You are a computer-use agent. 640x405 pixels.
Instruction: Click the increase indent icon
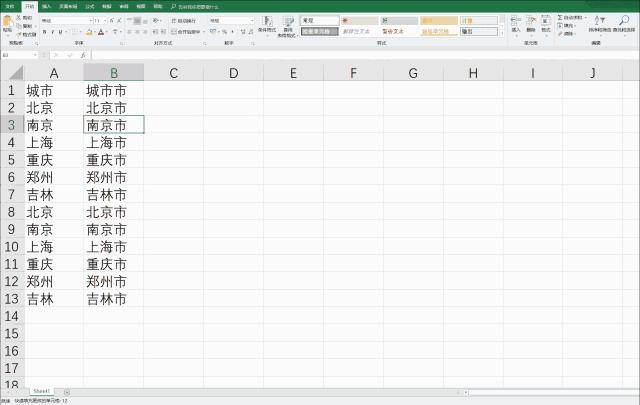pos(163,32)
